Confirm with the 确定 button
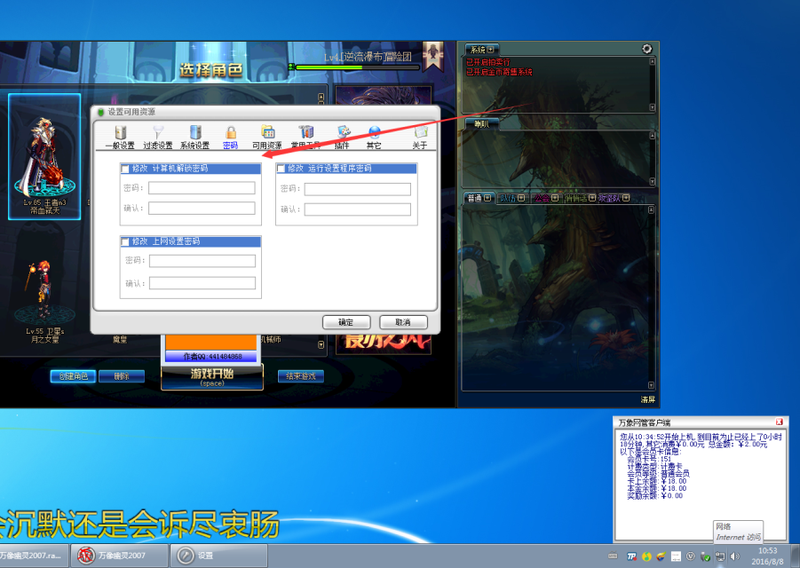800x568 pixels. (x=346, y=322)
